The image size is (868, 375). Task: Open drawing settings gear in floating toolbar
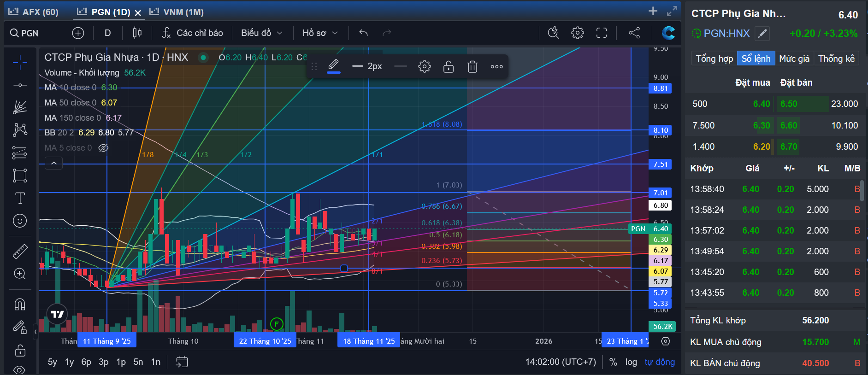point(425,67)
